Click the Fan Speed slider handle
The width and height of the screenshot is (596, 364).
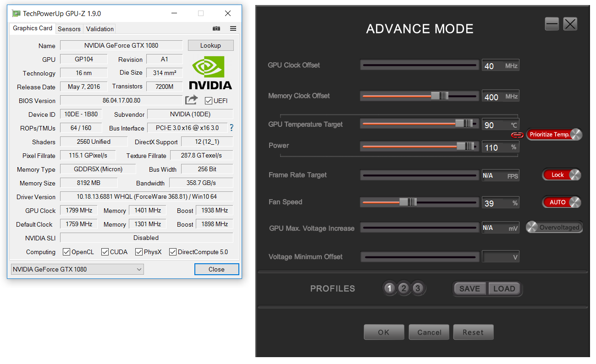[x=408, y=202]
